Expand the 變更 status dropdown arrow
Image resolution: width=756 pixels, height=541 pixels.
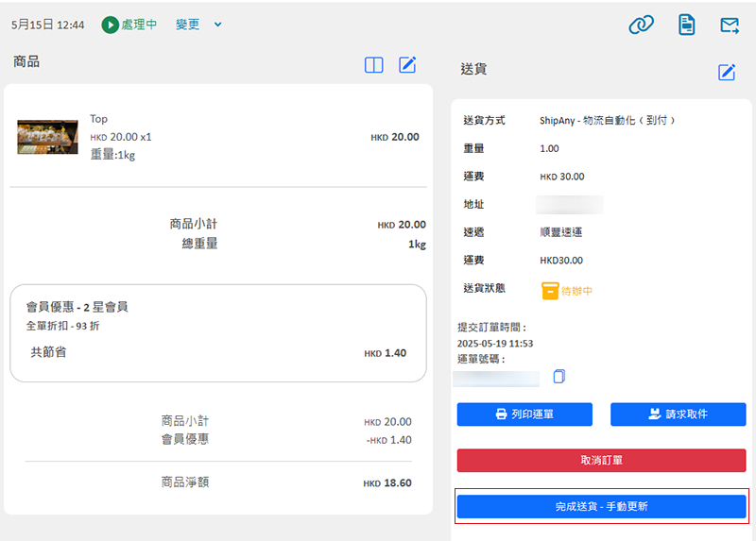tap(218, 25)
